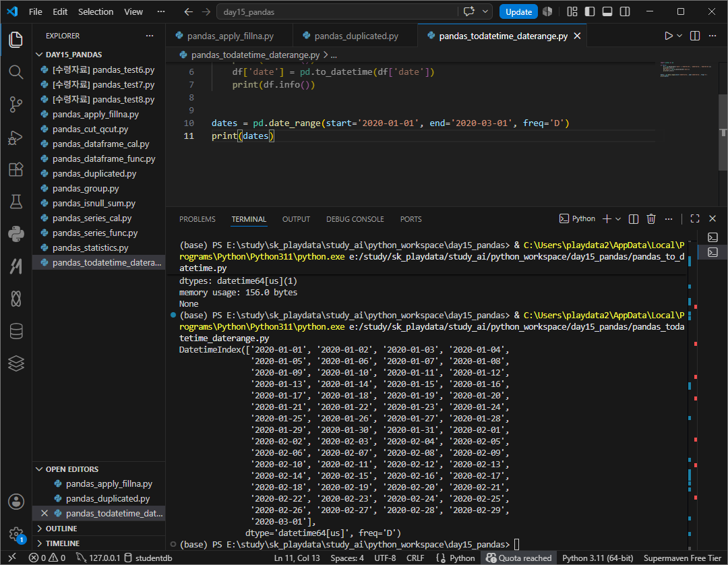Open the Testing flask view
Screen dimensions: 728x565
pos(16,202)
